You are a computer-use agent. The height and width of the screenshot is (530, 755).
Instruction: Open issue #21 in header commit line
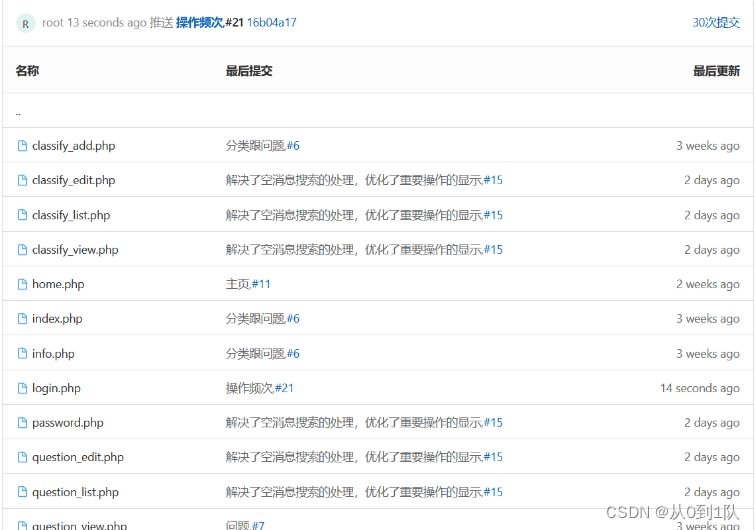pos(234,23)
